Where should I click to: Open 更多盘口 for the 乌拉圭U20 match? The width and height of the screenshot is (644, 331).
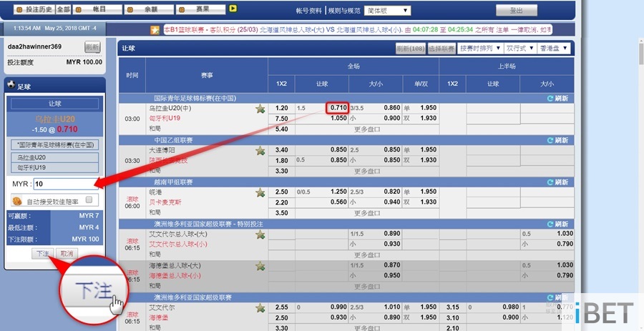click(367, 129)
